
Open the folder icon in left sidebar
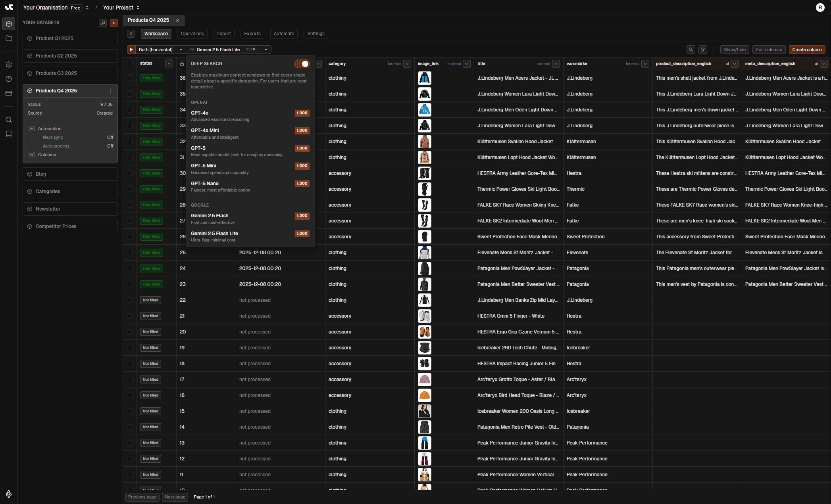tap(9, 38)
